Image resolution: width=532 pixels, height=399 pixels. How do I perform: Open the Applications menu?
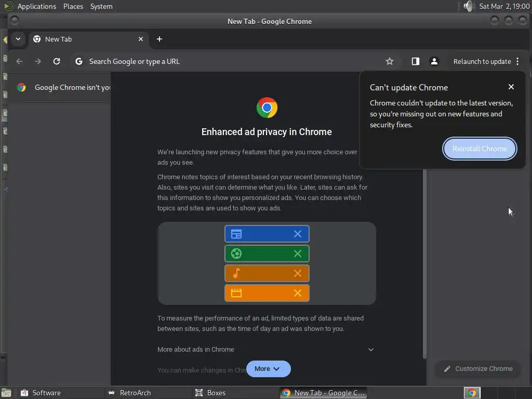click(x=37, y=6)
